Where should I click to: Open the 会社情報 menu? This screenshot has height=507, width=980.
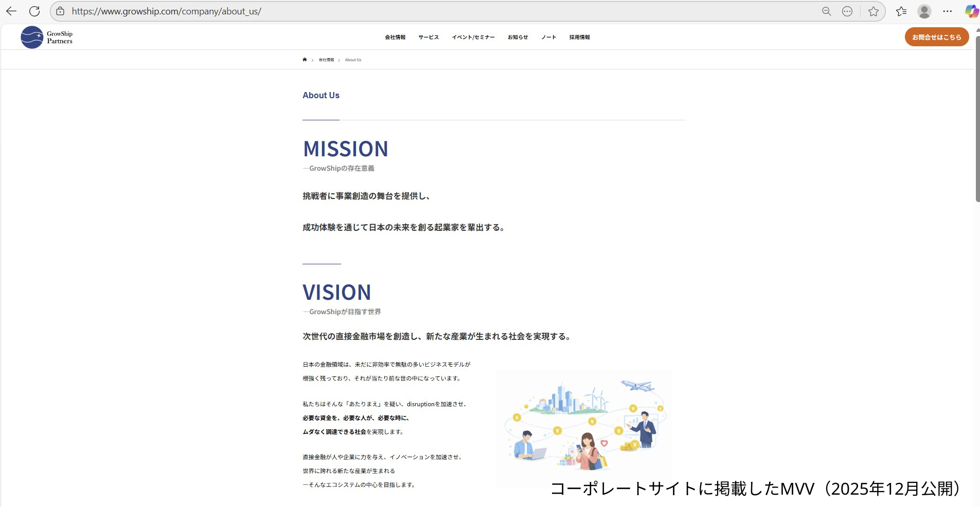pyautogui.click(x=395, y=37)
